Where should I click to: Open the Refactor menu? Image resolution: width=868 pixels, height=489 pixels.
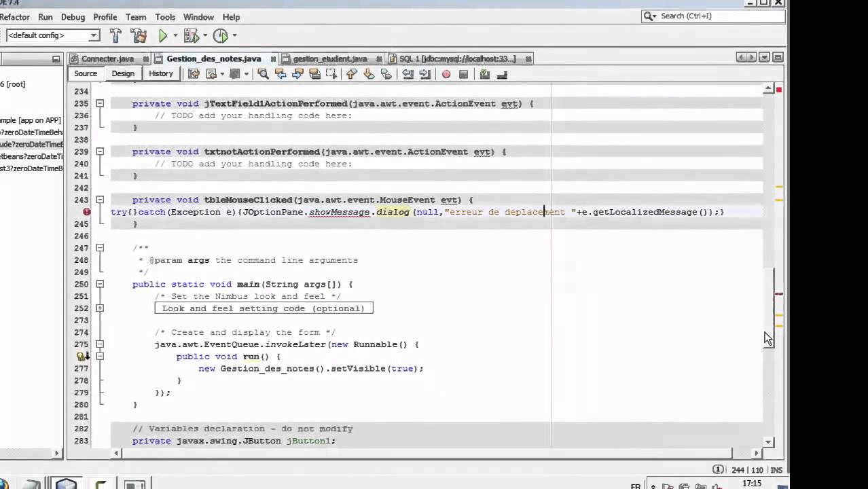pos(14,17)
